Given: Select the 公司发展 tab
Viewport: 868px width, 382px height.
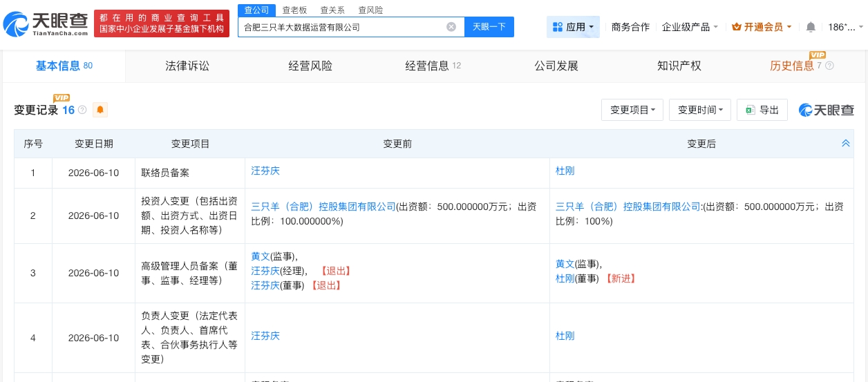Looking at the screenshot, I should tap(556, 66).
